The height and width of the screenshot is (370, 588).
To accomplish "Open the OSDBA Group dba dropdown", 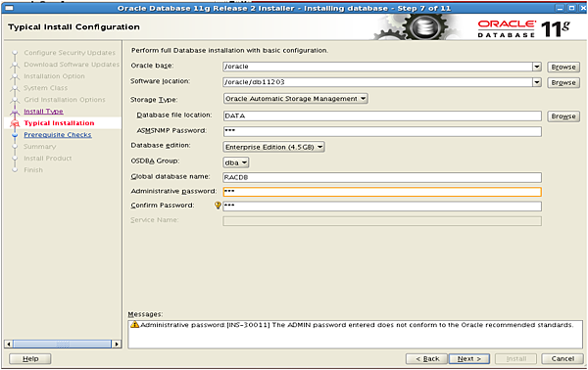I will point(236,162).
